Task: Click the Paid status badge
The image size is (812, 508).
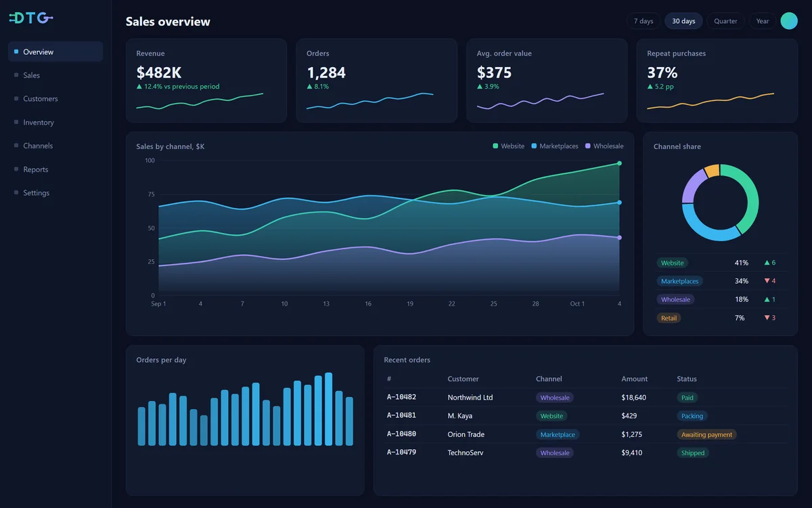Action: (x=687, y=398)
